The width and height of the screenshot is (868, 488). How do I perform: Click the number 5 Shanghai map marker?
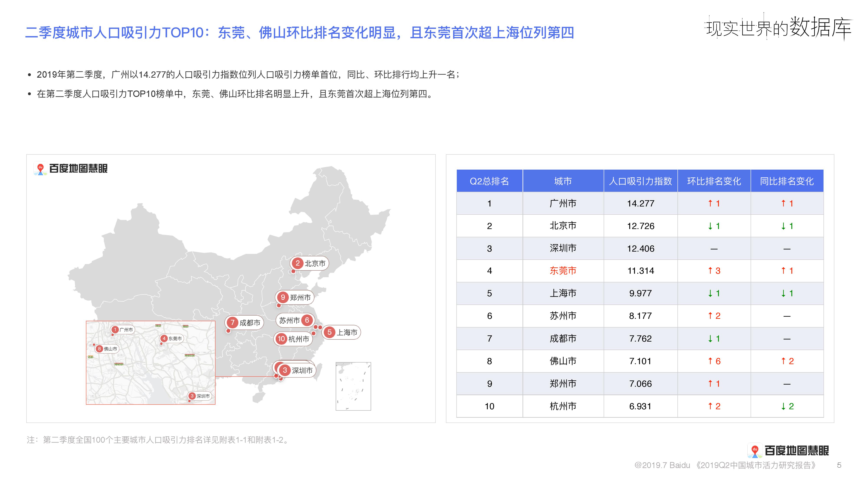point(341,332)
